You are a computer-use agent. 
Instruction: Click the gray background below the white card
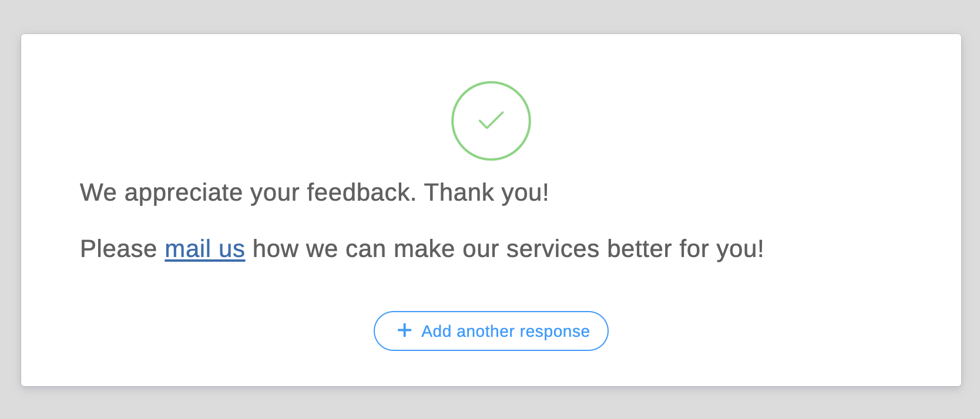tap(490, 403)
